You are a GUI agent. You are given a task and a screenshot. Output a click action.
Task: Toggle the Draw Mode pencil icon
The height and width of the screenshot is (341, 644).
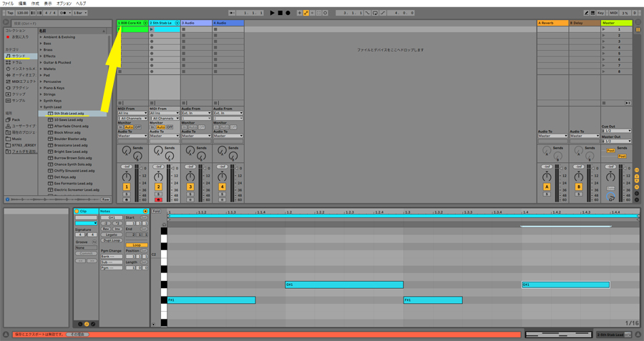point(587,13)
